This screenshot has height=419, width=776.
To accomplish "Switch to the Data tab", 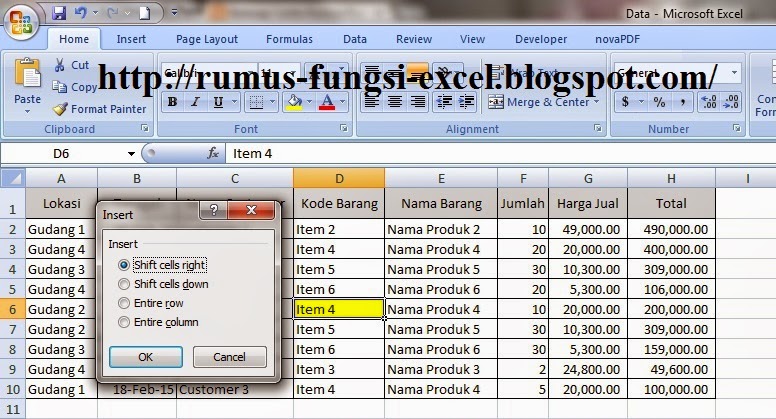I will point(355,39).
